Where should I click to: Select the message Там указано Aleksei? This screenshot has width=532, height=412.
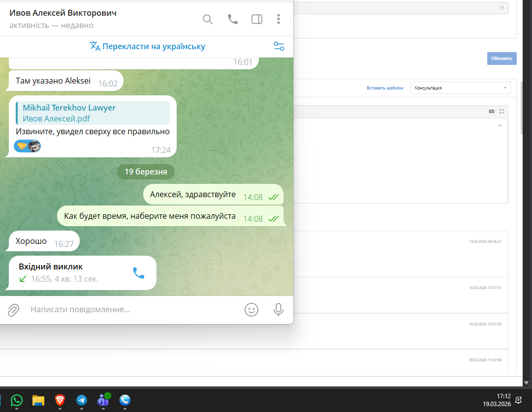click(65, 81)
